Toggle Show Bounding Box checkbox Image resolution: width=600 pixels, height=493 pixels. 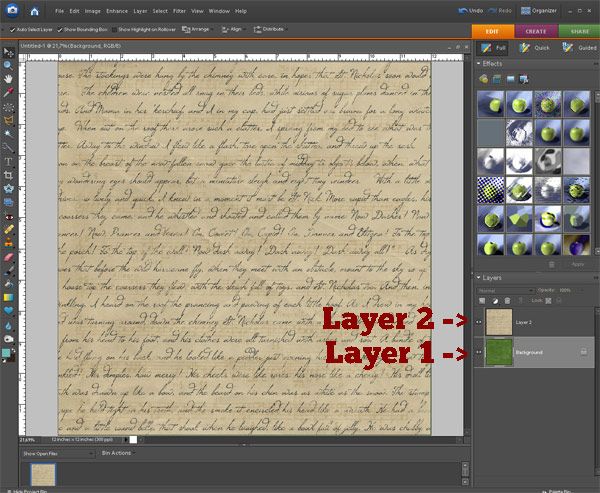[60, 29]
